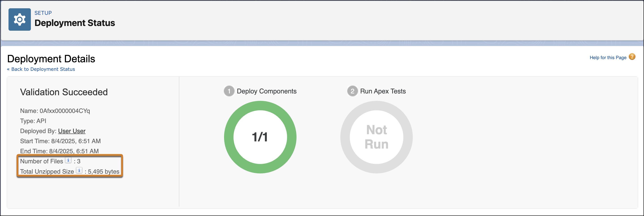Click the Deployment Details heading

click(51, 59)
